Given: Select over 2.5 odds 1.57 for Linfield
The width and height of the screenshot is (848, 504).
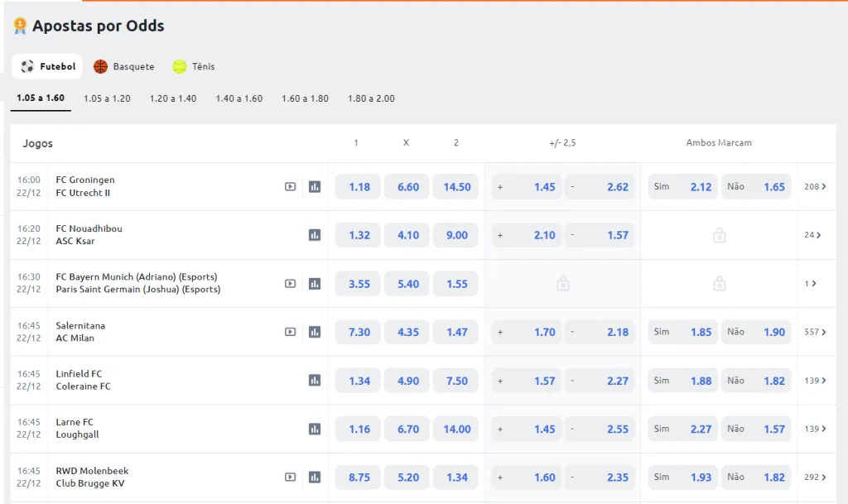Looking at the screenshot, I should click(526, 381).
